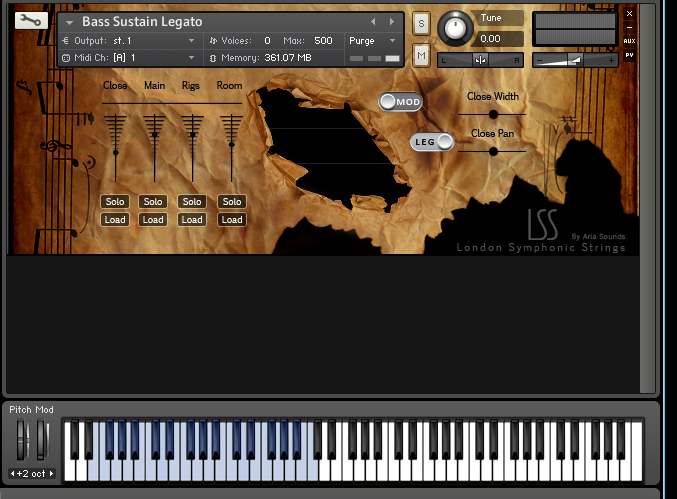Expand the instrument name dropdown arrow
Image resolution: width=677 pixels, height=499 pixels.
(x=69, y=22)
